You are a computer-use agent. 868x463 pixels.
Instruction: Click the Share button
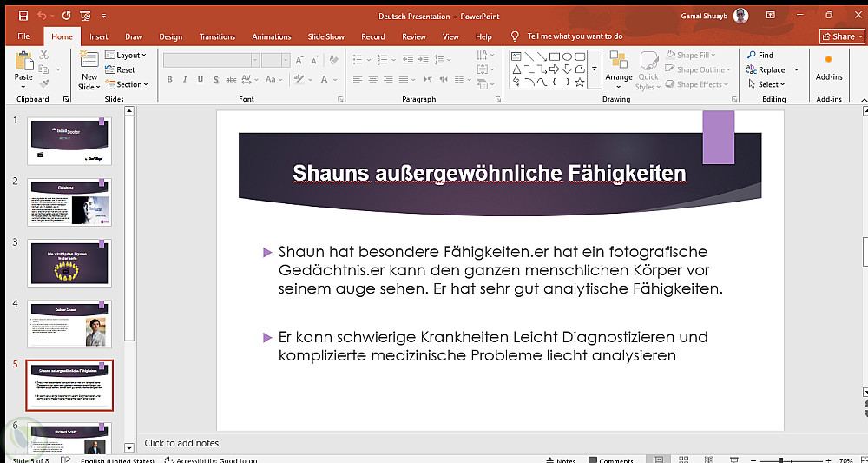[x=841, y=36]
